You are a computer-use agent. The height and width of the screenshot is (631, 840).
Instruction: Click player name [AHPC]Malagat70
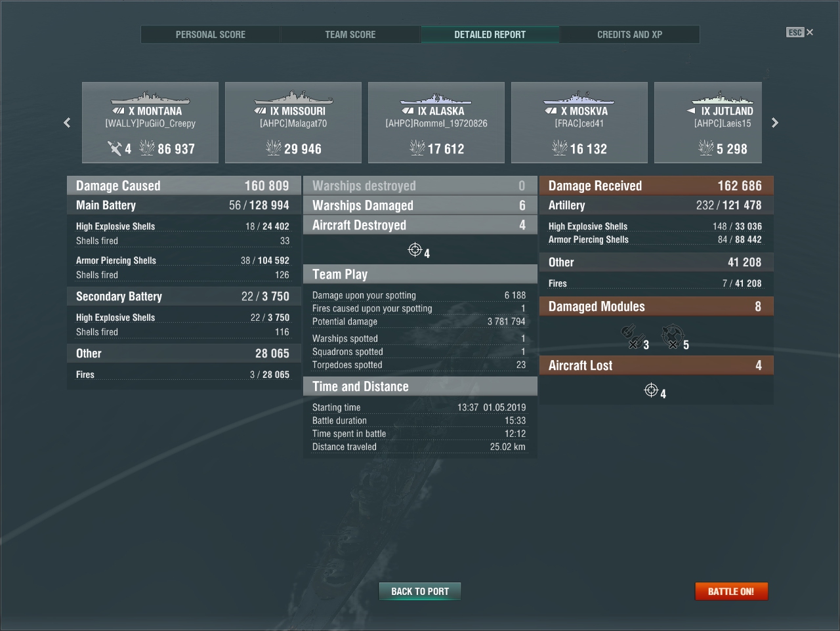(293, 123)
